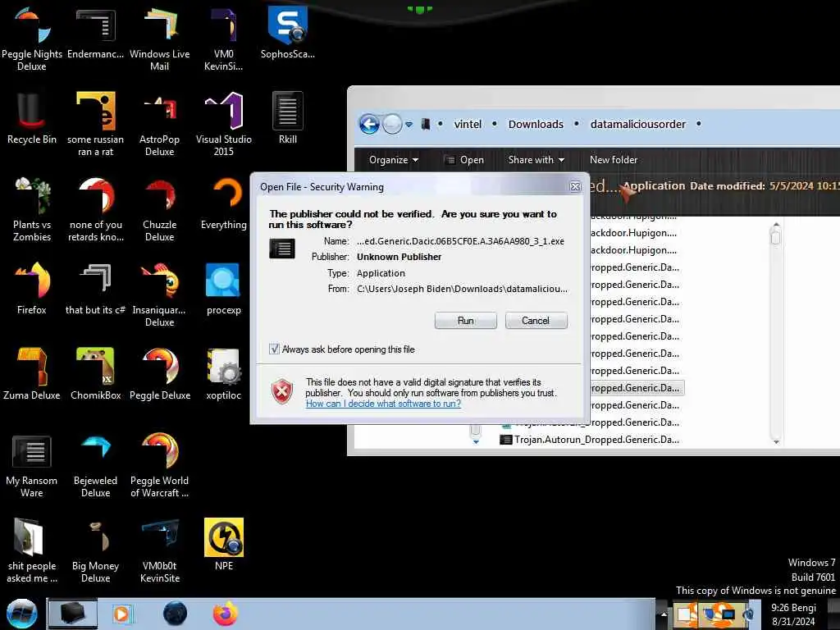Viewport: 840px width, 630px height.
Task: Show hidden tray icons arrow
Action: 664,614
